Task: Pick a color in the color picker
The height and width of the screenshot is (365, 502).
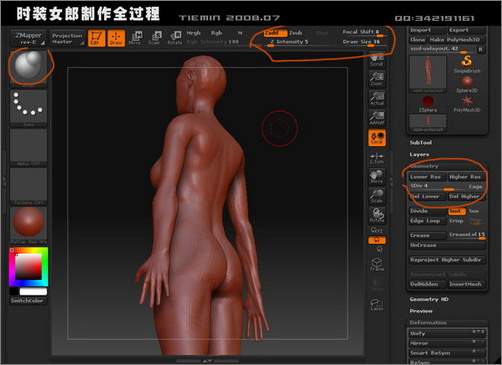Action: (29, 267)
